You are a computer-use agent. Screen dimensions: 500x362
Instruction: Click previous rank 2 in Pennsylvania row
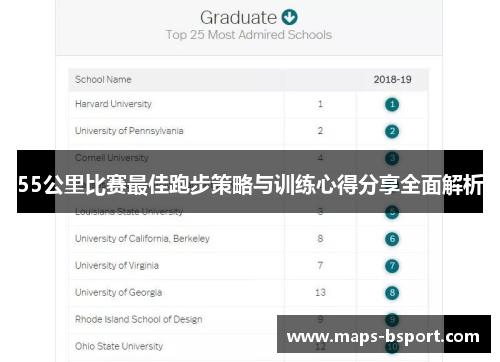pyautogui.click(x=320, y=131)
